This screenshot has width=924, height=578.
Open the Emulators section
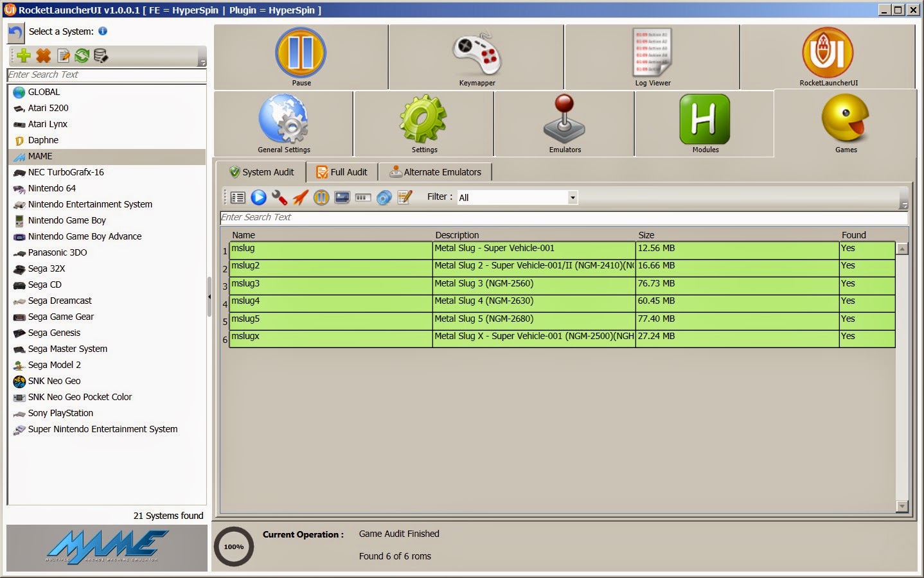pos(565,124)
